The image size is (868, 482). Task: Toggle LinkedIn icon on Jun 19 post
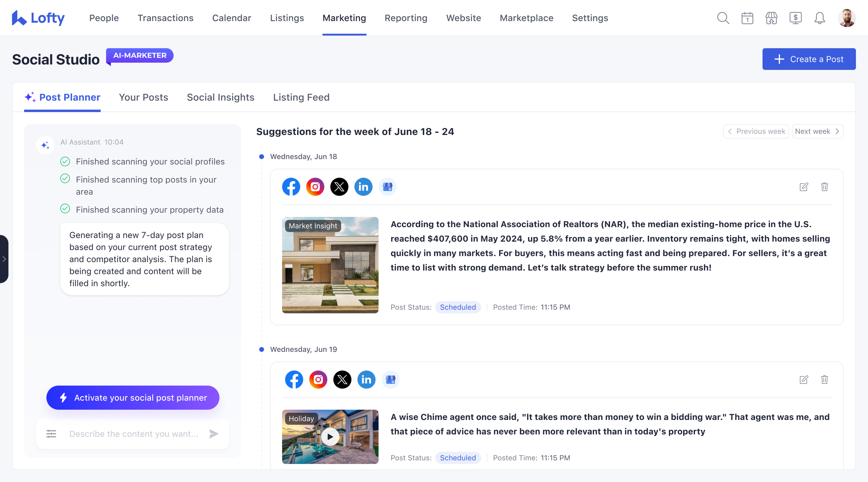(x=366, y=379)
